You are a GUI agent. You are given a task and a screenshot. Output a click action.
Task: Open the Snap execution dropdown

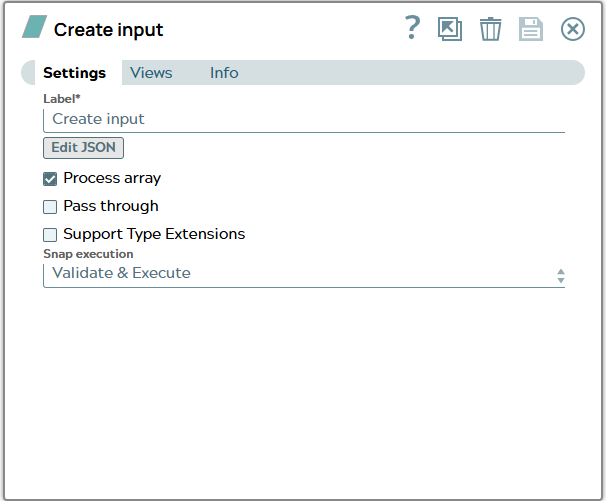[304, 275]
